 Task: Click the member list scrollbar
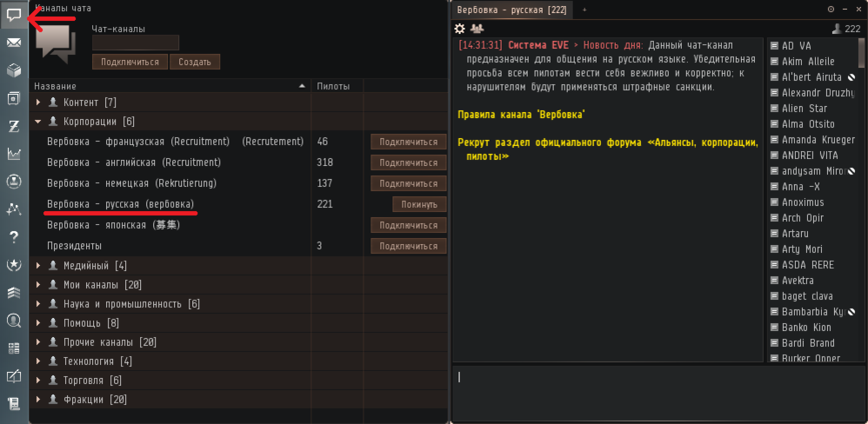click(861, 51)
